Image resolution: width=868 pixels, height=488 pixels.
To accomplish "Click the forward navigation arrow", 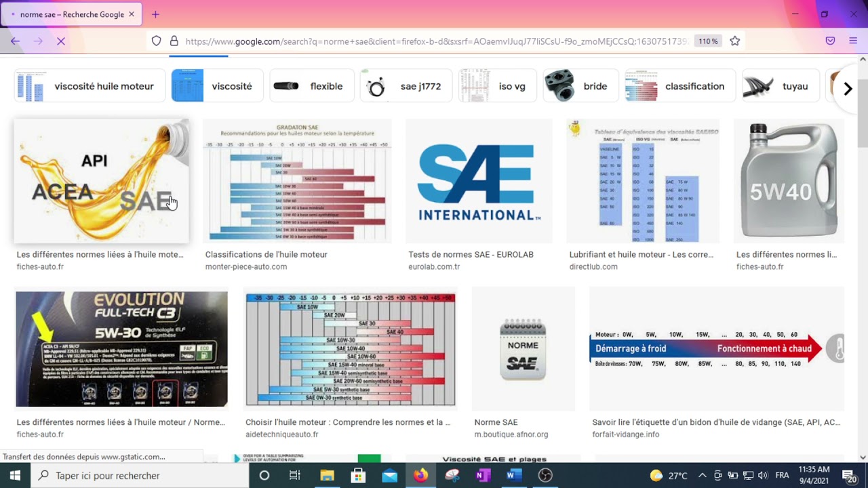I will point(38,41).
